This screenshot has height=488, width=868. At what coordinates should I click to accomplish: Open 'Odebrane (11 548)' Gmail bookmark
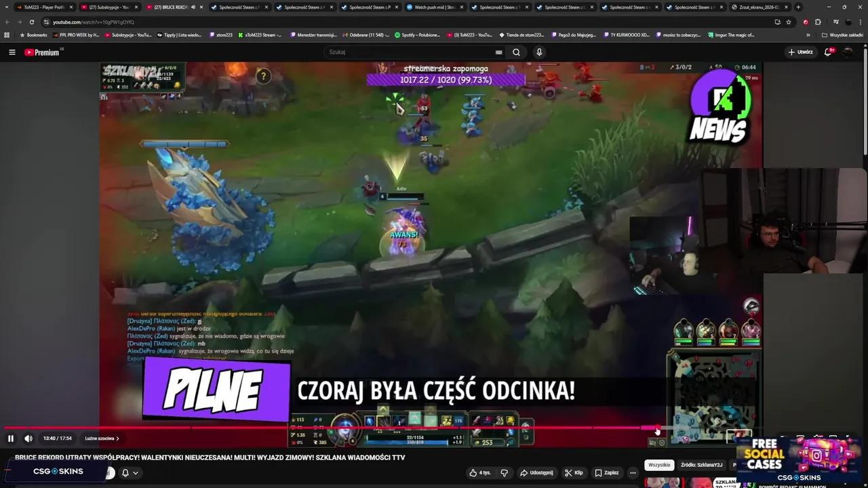point(366,35)
